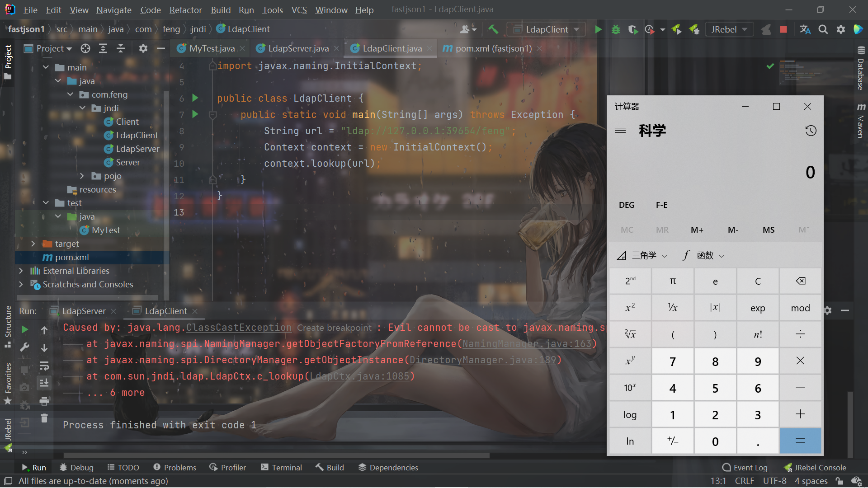Image resolution: width=868 pixels, height=488 pixels.
Task: Click the Debug bug icon in toolbar
Action: click(x=615, y=29)
